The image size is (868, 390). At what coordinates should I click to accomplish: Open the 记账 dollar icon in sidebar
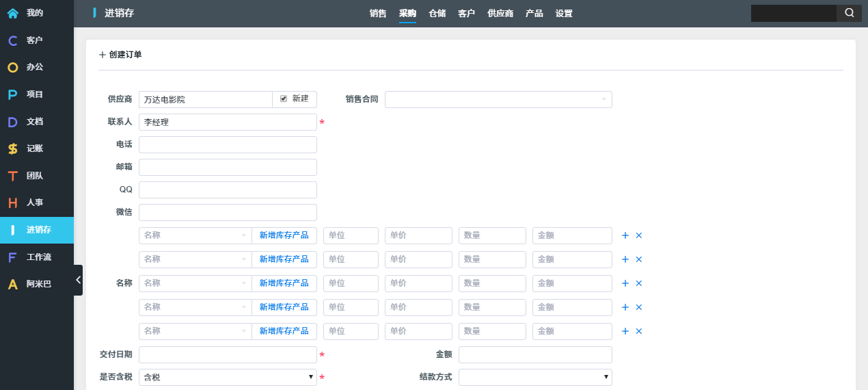click(x=12, y=148)
